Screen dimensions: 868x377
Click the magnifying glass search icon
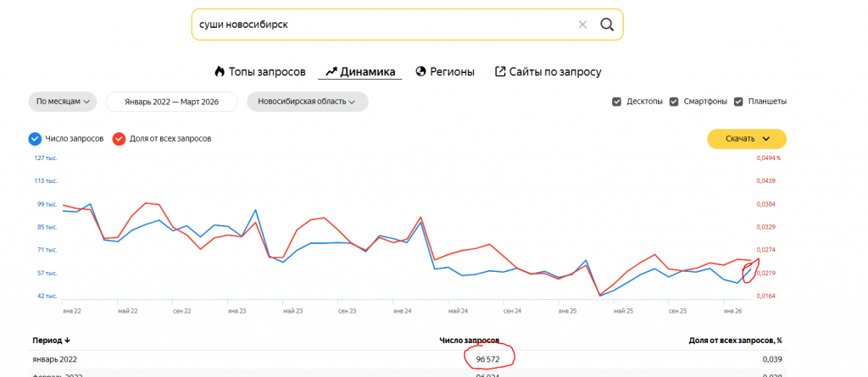coord(607,25)
